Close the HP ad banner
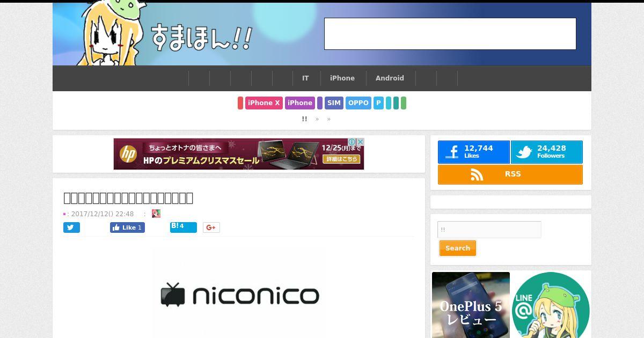The width and height of the screenshot is (644, 338). 360,142
